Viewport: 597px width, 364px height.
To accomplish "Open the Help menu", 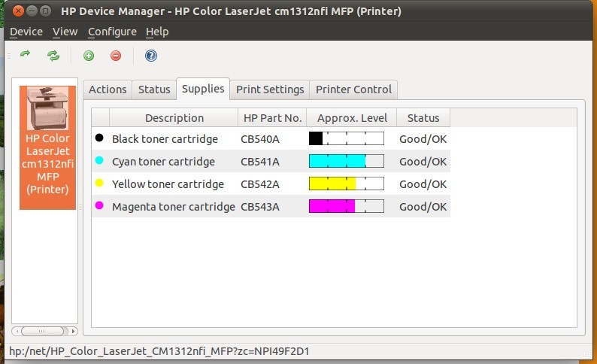I will pyautogui.click(x=157, y=32).
